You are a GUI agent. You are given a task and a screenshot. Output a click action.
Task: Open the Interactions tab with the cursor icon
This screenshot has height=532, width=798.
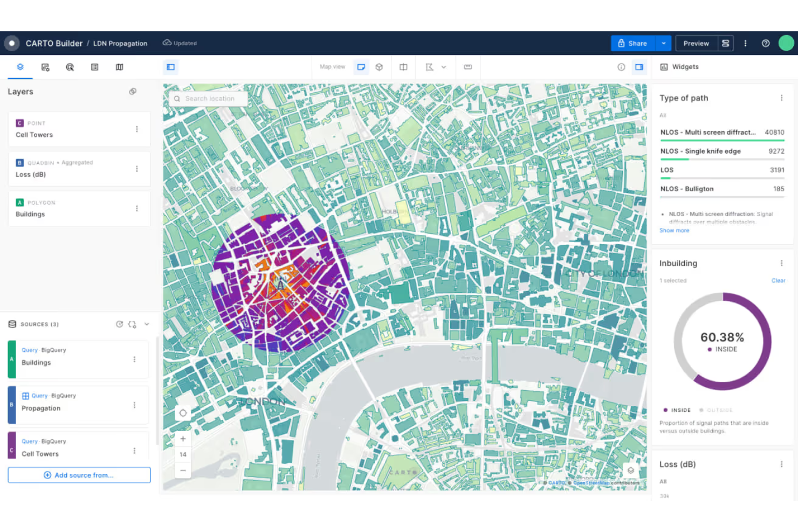(x=70, y=67)
